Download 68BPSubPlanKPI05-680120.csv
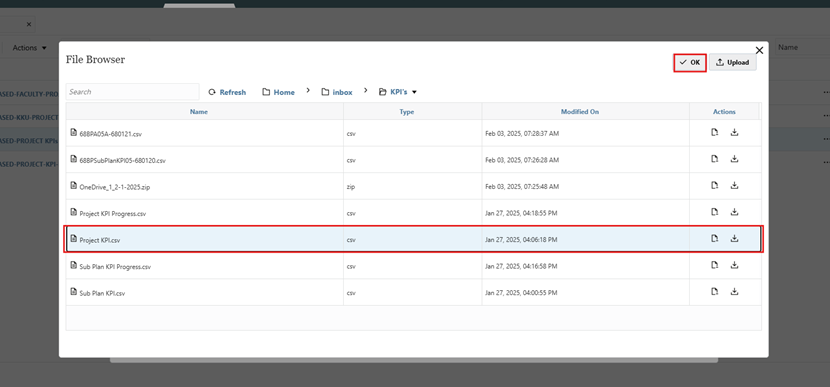Image resolution: width=830 pixels, height=387 pixels. click(734, 159)
